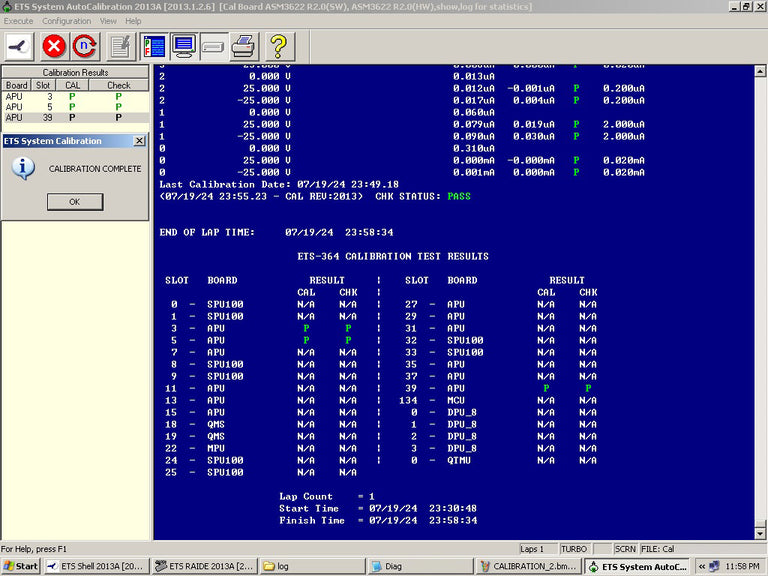
Task: Click the CAL column header
Action: 72,85
